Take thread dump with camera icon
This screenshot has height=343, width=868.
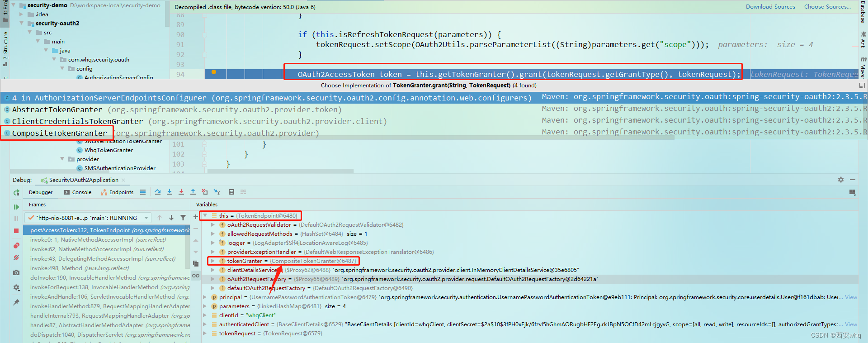point(16,272)
